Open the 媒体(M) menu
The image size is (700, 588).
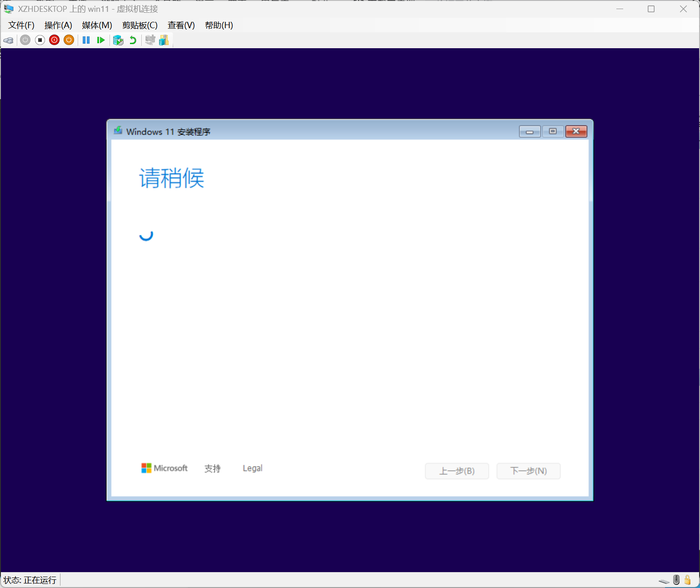97,25
